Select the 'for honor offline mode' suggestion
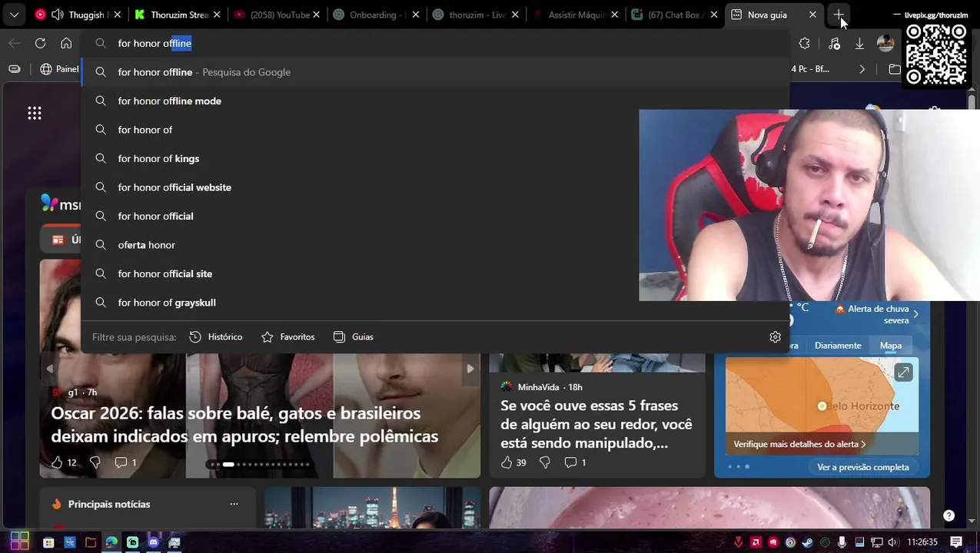 (x=435, y=101)
